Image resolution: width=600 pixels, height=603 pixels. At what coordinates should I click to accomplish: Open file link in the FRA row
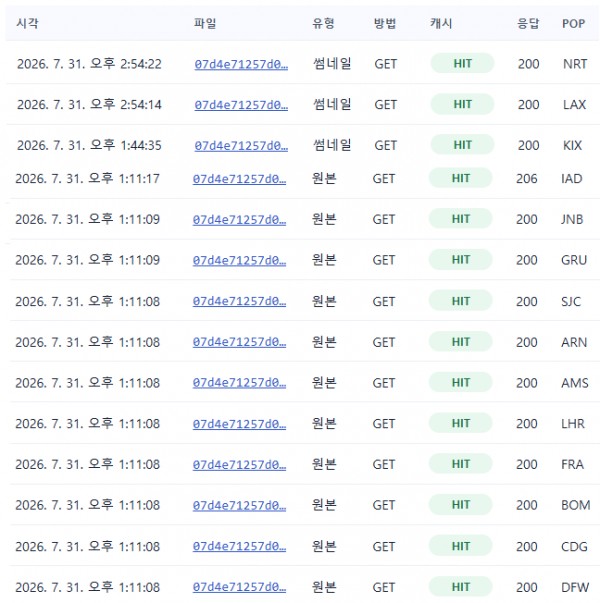pos(239,465)
